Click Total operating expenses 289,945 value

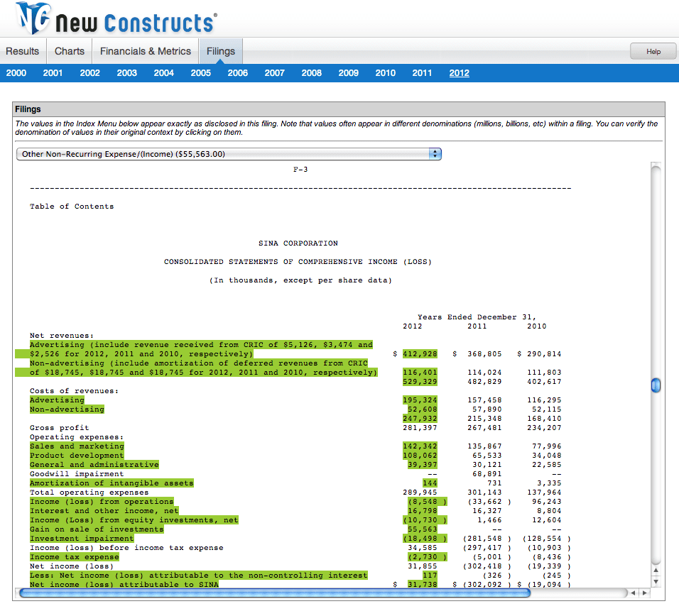(420, 493)
